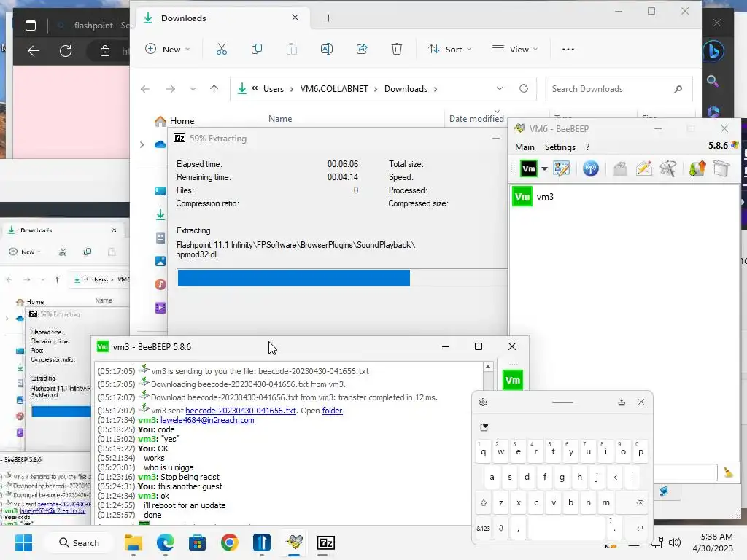Click the 7-Zip extraction progress bar
This screenshot has height=560, width=747.
pos(341,278)
